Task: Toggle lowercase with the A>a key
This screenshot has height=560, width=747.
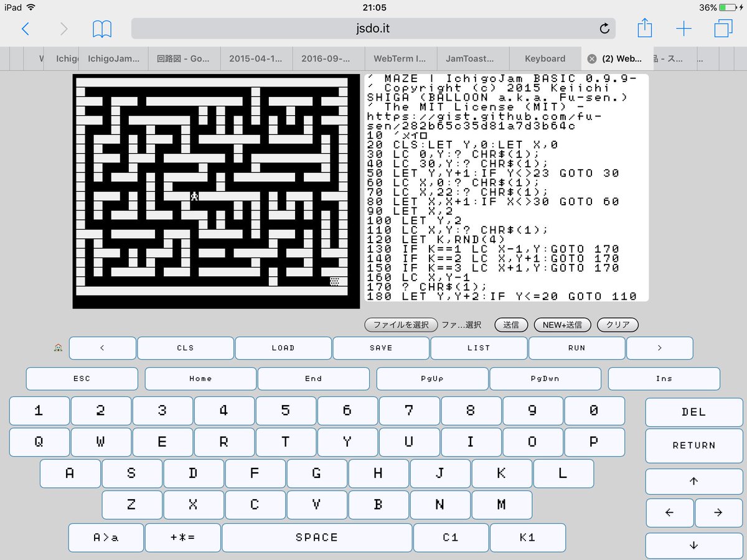Action: pyautogui.click(x=106, y=538)
